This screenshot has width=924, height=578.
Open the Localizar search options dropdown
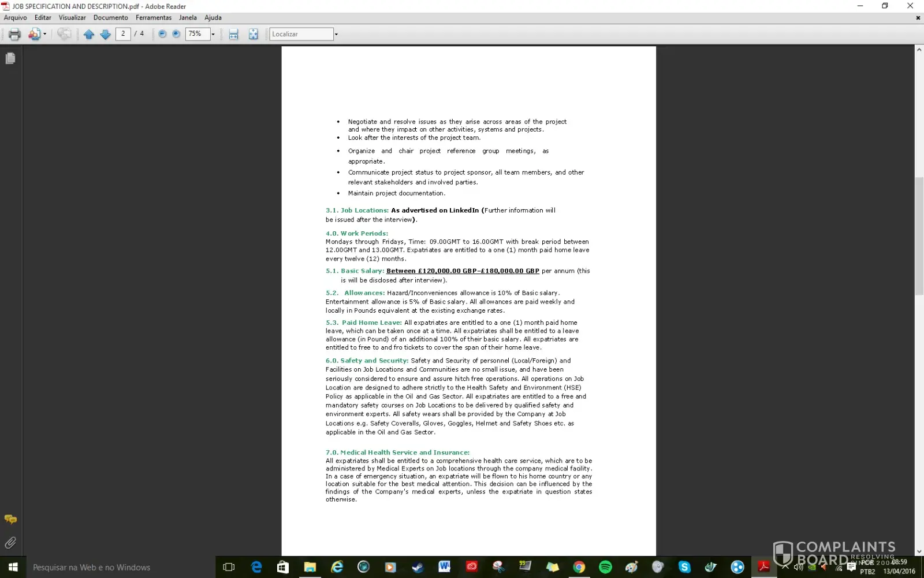[x=336, y=34]
